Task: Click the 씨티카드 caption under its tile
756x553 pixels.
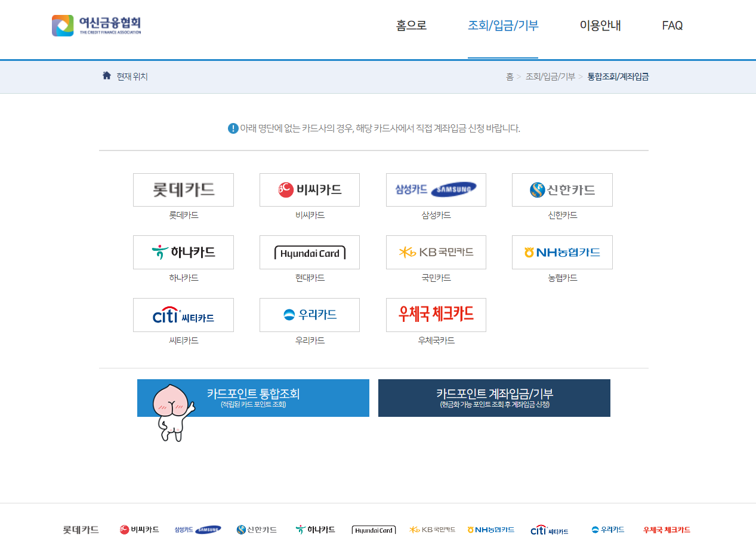Action: click(x=184, y=340)
